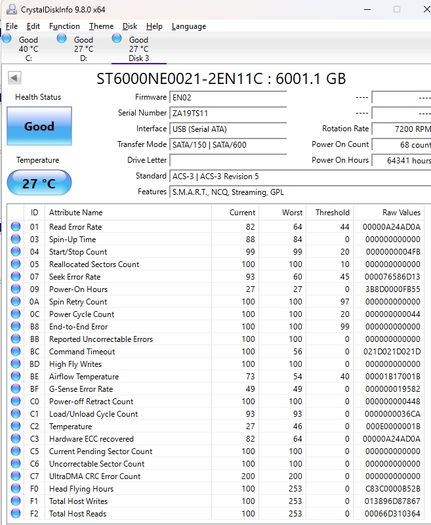Open the Help menu

pyautogui.click(x=154, y=26)
